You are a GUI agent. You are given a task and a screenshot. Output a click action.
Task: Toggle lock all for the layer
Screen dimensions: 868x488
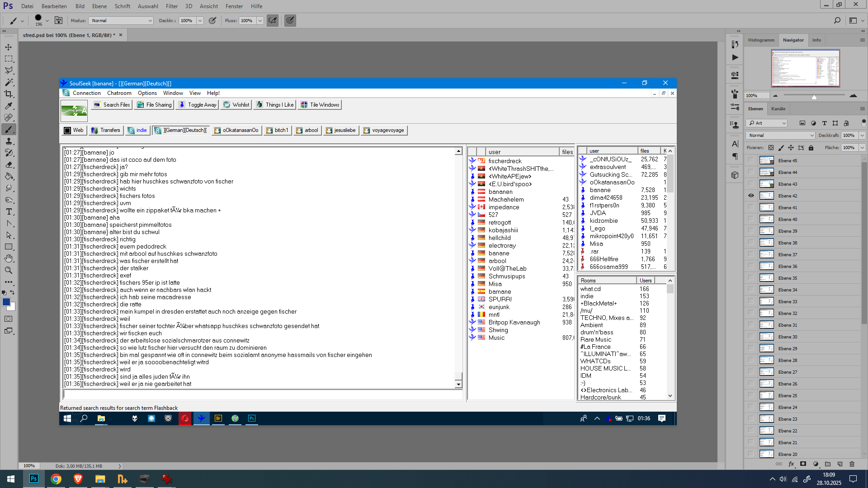(x=811, y=148)
